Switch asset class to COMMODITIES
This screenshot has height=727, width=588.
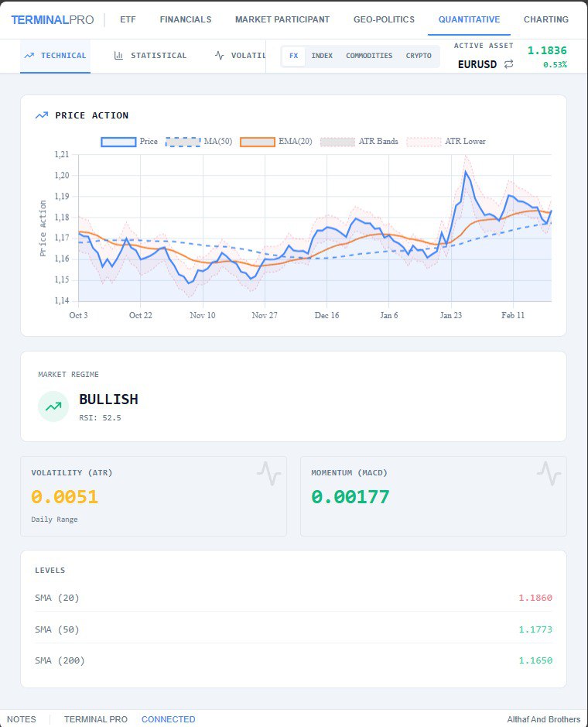[369, 56]
